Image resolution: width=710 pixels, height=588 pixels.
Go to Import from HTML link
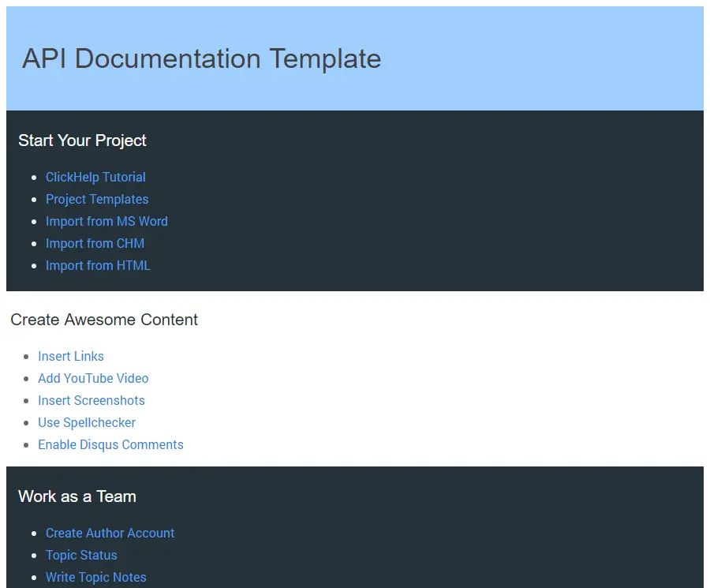(x=98, y=266)
